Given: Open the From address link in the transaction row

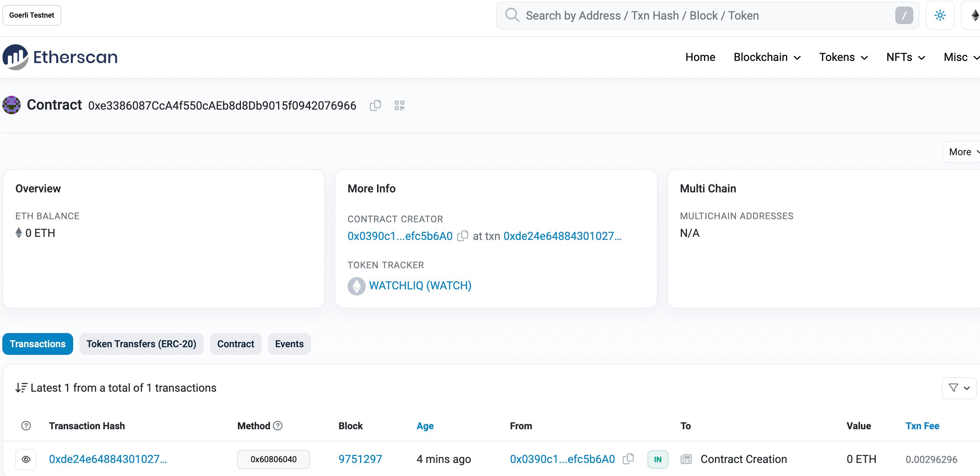Looking at the screenshot, I should point(562,459).
